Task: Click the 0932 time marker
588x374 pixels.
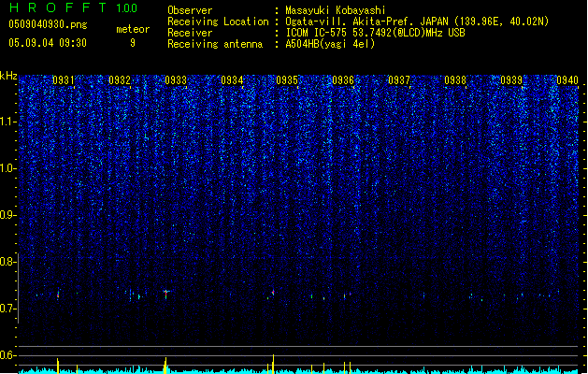Action: click(x=120, y=80)
